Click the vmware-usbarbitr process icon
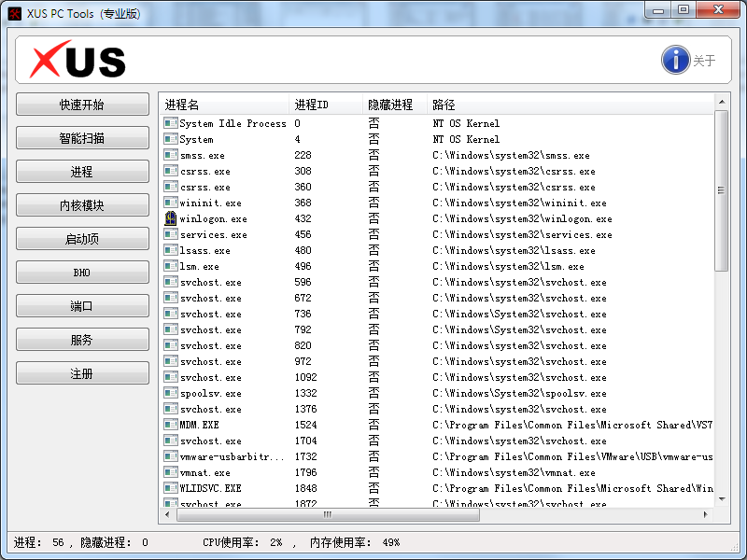 tap(170, 456)
